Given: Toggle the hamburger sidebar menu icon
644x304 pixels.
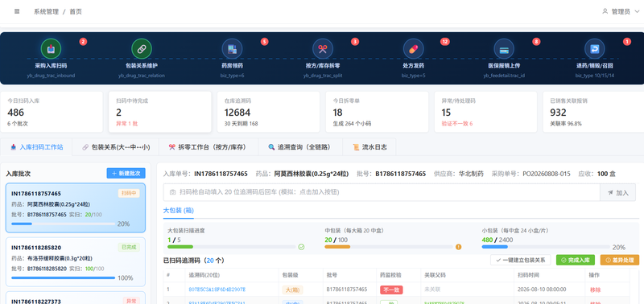Looking at the screenshot, I should pos(17,11).
